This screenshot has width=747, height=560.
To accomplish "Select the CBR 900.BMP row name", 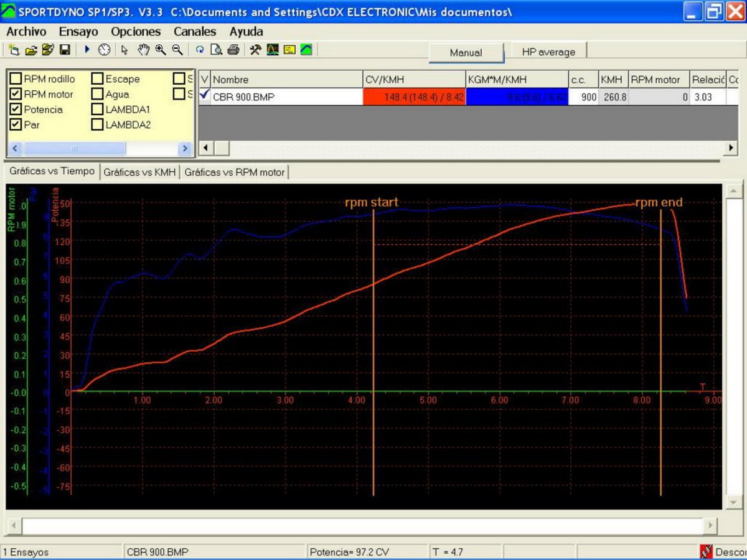I will tap(243, 97).
